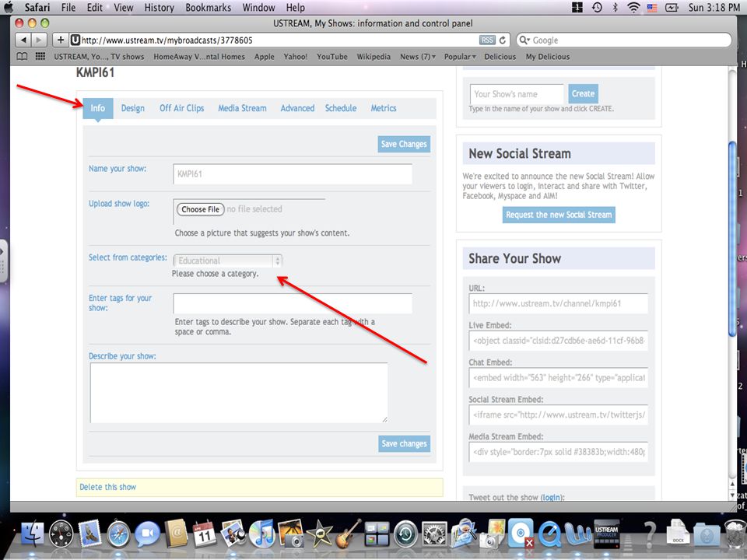Click the tags input field

pos(293,303)
